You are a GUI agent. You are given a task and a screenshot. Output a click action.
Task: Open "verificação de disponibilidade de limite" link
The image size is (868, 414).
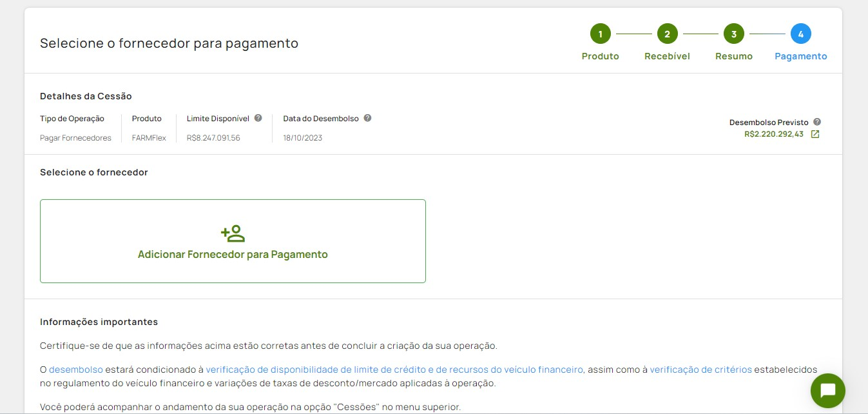[394, 370]
